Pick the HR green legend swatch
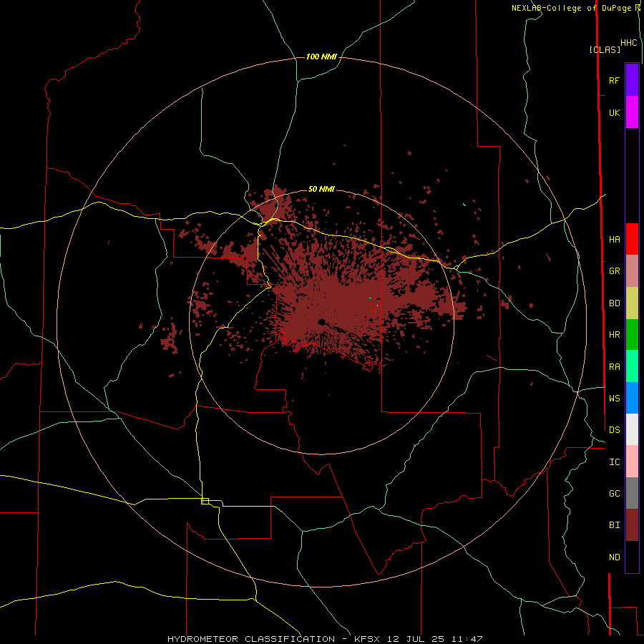 click(632, 335)
